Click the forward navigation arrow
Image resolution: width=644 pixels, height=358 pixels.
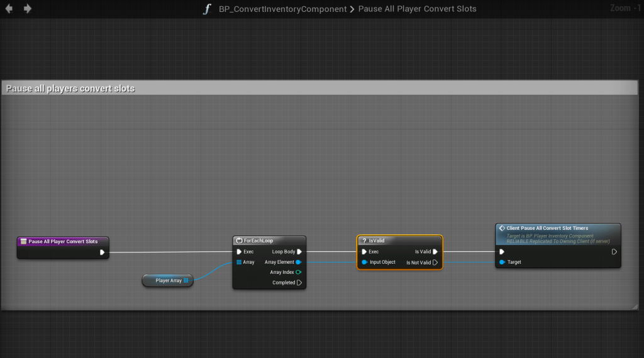pos(27,9)
